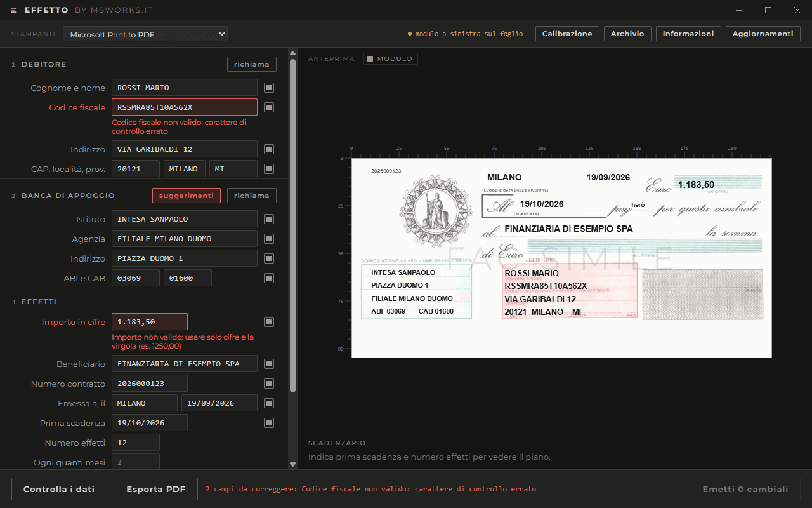The height and width of the screenshot is (508, 812).
Task: Click the ANTEPRIMA label
Action: click(331, 59)
